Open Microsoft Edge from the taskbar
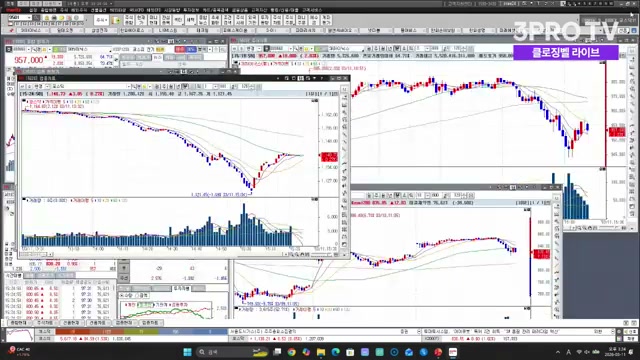The height and width of the screenshot is (360, 640). pyautogui.click(x=336, y=352)
